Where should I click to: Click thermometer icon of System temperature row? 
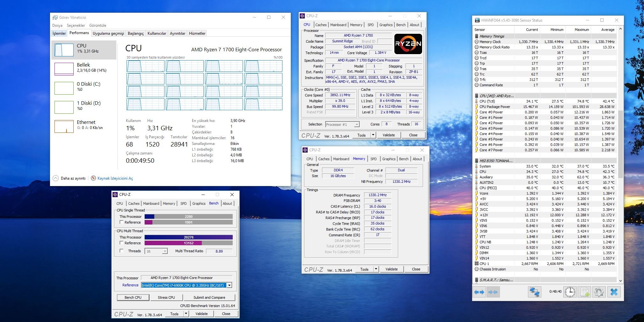coord(477,166)
